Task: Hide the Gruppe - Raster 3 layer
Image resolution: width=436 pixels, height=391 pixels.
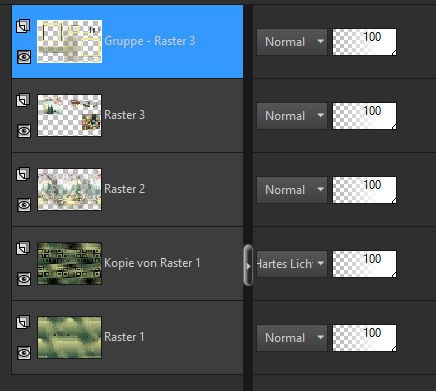Action: tap(24, 57)
